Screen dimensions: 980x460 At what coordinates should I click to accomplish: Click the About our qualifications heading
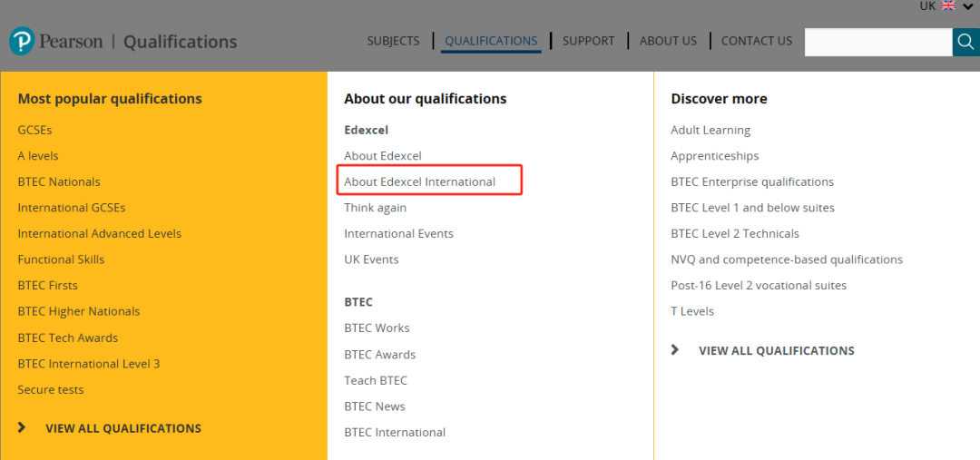[425, 99]
